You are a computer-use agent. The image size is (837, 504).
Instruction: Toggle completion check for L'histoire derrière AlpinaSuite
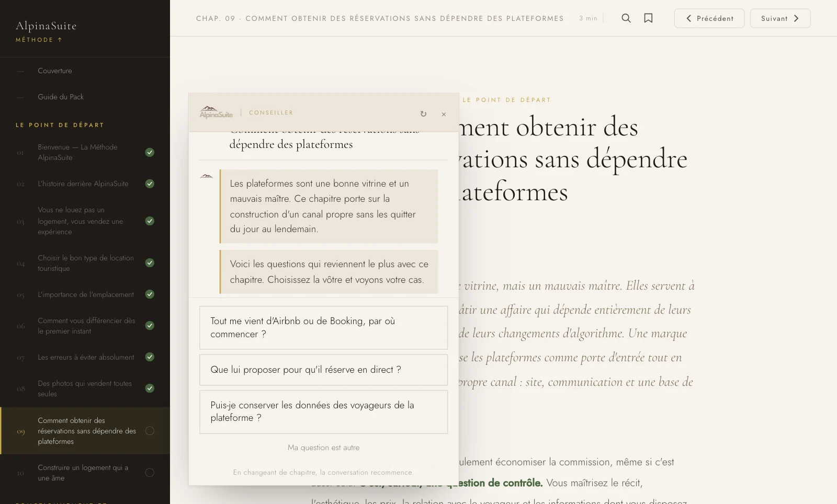click(150, 184)
